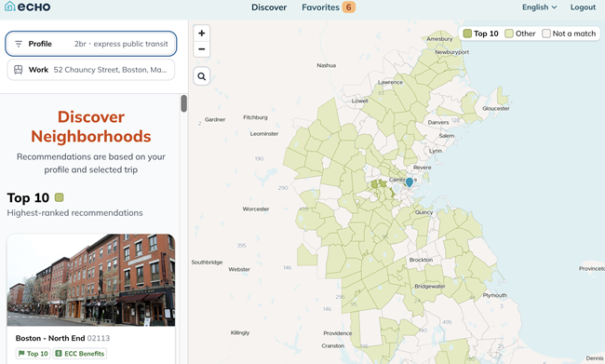Screen dimensions: 605x364
Task: Select a dark green Top 10 area on the map
Action: tap(374, 184)
